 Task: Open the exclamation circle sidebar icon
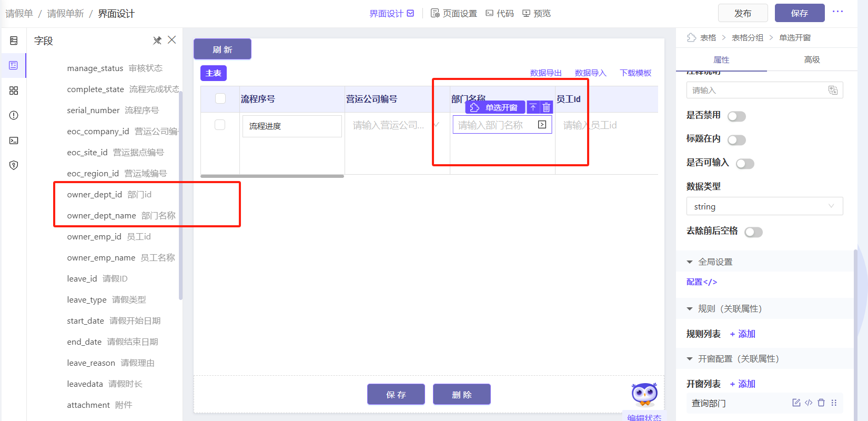[14, 115]
